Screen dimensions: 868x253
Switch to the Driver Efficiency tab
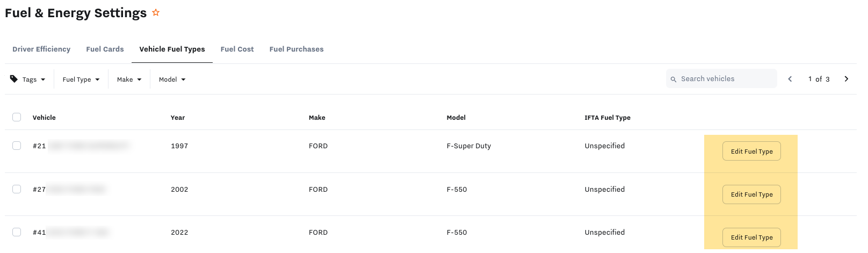[x=41, y=49]
